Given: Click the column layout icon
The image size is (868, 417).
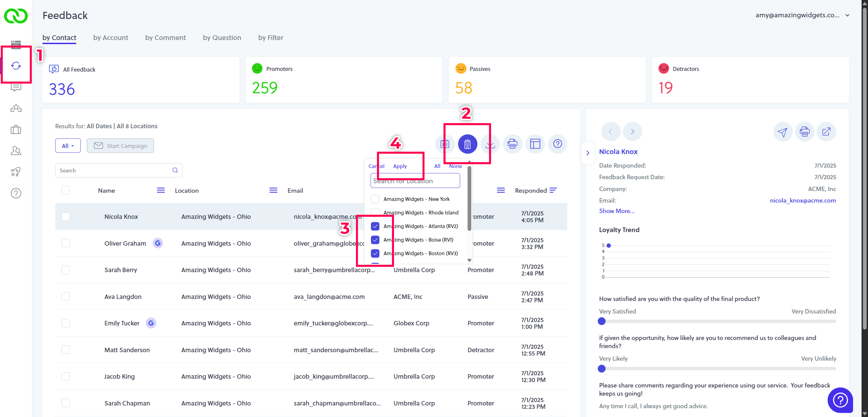Looking at the screenshot, I should pos(535,144).
